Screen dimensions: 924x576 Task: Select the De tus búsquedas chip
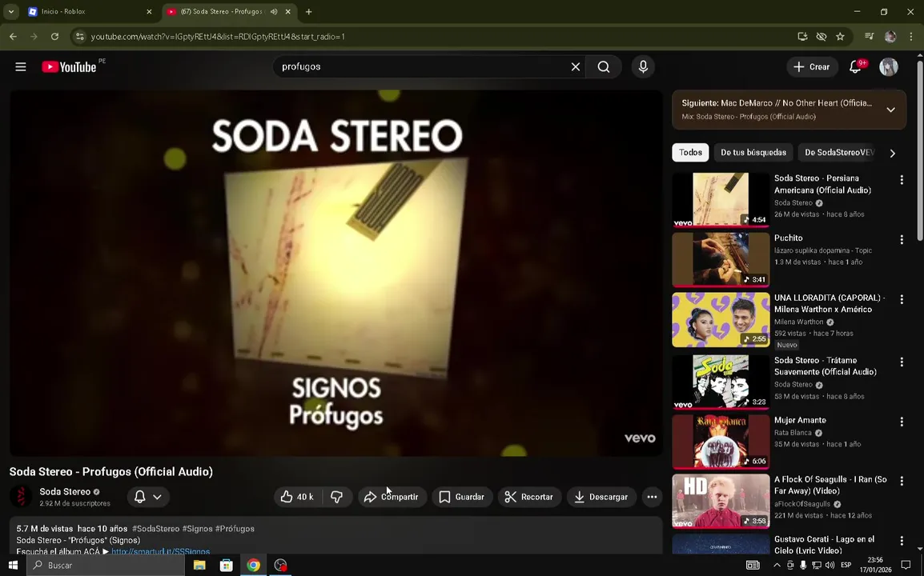[x=753, y=153]
